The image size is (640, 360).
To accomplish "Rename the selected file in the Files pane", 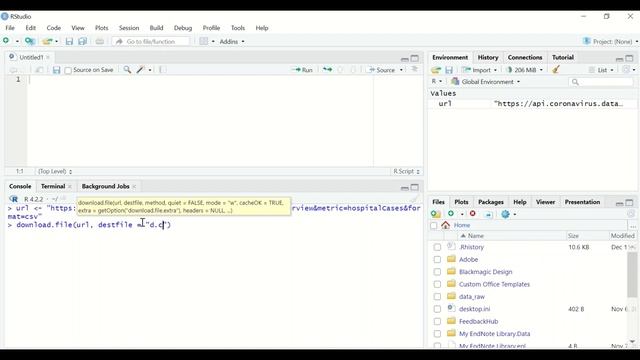I will click(489, 214).
